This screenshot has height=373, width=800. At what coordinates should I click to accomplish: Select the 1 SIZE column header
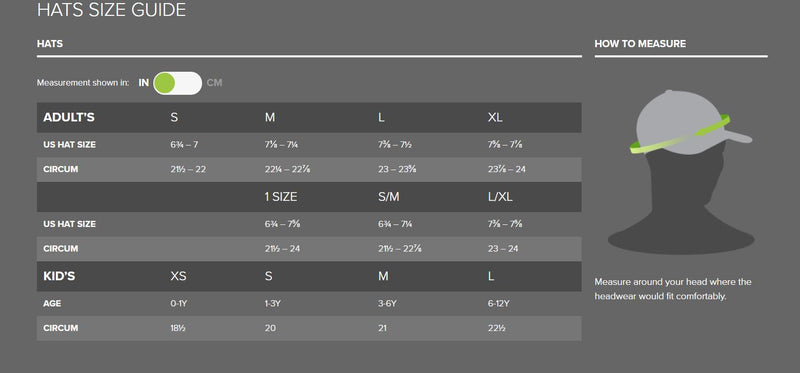281,197
